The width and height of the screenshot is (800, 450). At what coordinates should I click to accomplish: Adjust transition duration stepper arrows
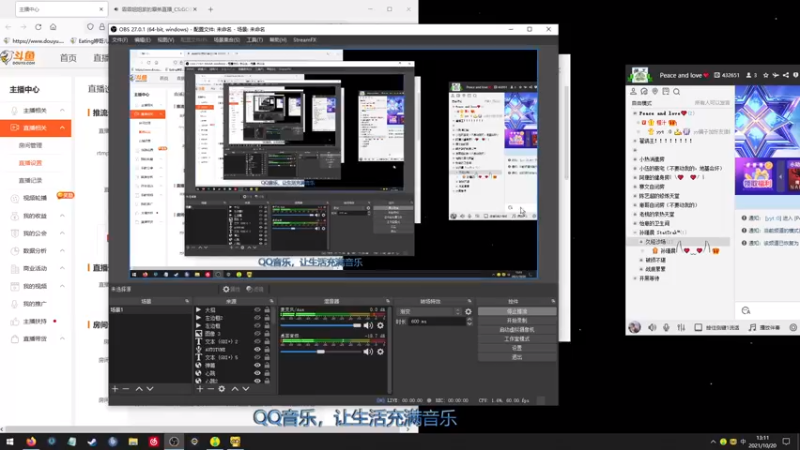click(x=469, y=321)
